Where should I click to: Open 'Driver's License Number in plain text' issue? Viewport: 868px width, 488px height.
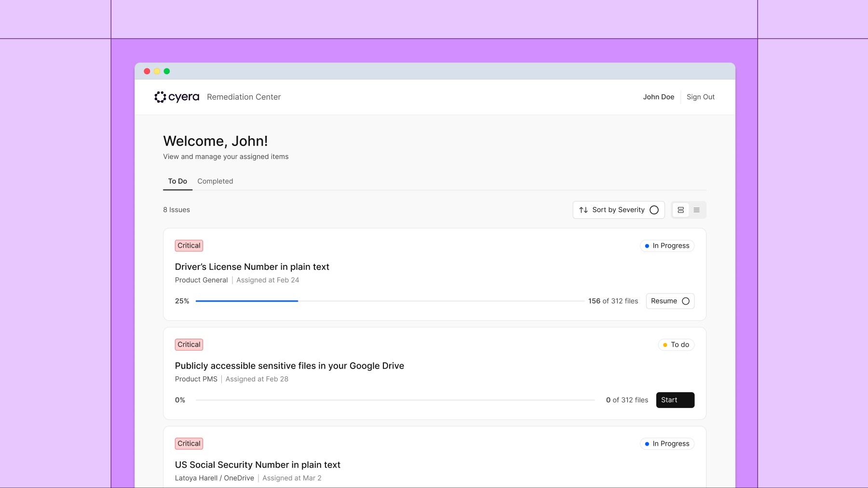[252, 267]
